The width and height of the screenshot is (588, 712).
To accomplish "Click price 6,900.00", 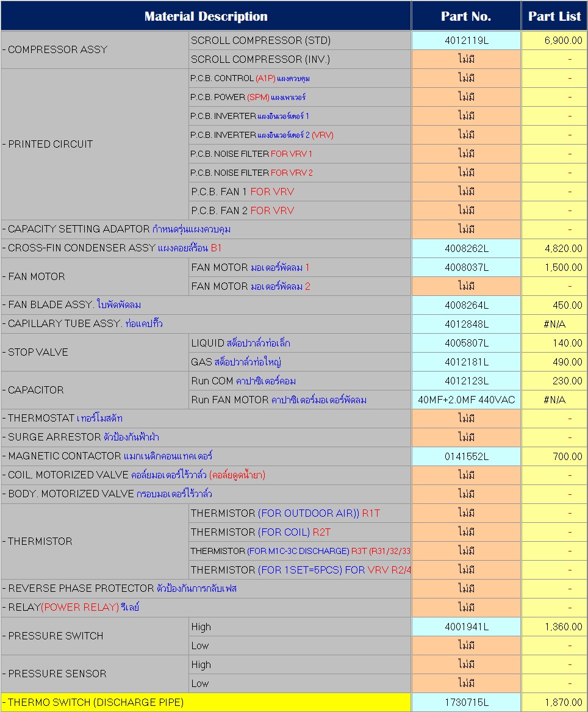I will tap(554, 40).
